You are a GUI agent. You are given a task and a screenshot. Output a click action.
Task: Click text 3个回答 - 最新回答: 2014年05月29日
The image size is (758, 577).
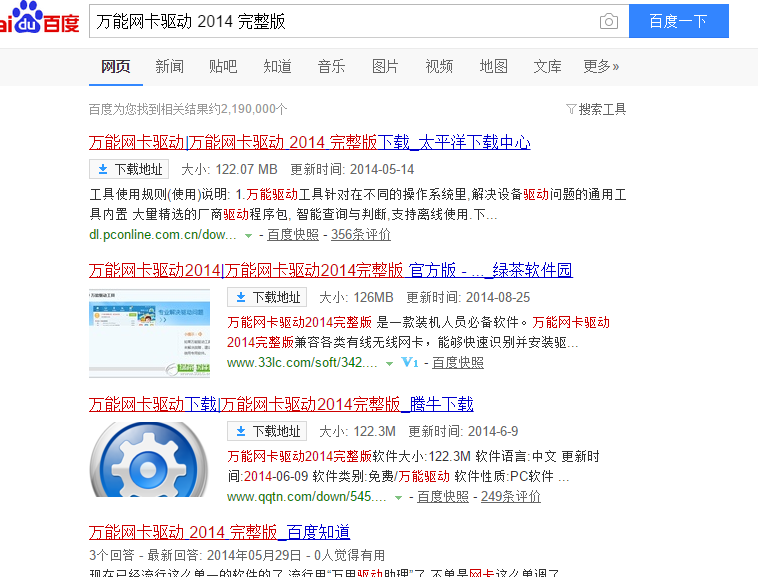click(195, 555)
